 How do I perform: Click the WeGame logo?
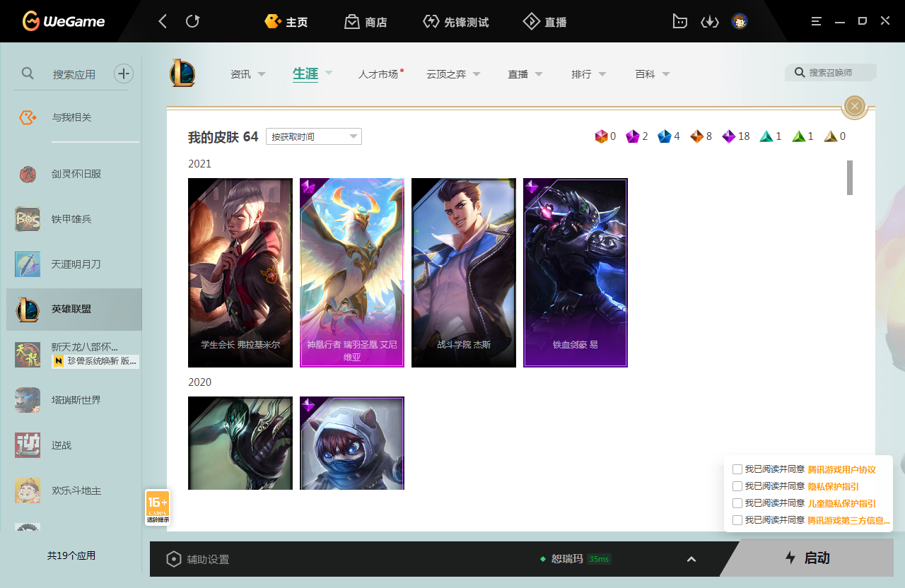(64, 21)
